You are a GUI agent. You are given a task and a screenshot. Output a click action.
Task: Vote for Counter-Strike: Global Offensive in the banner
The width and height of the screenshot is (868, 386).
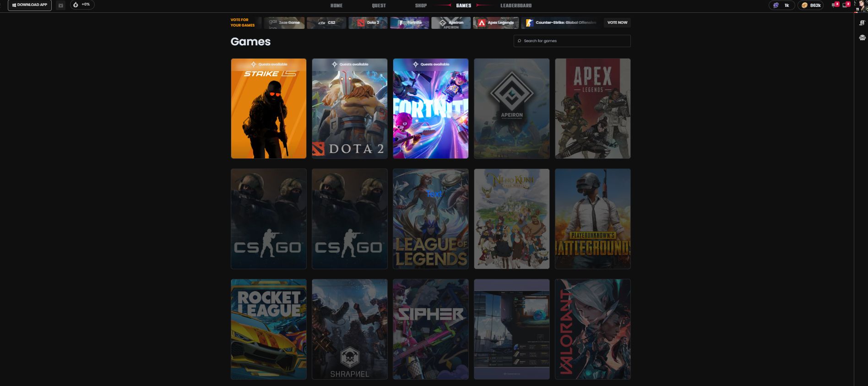point(561,22)
